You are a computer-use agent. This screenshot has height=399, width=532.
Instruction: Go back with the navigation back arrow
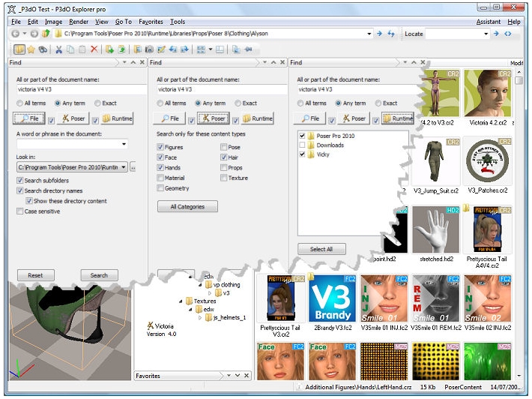tap(15, 34)
